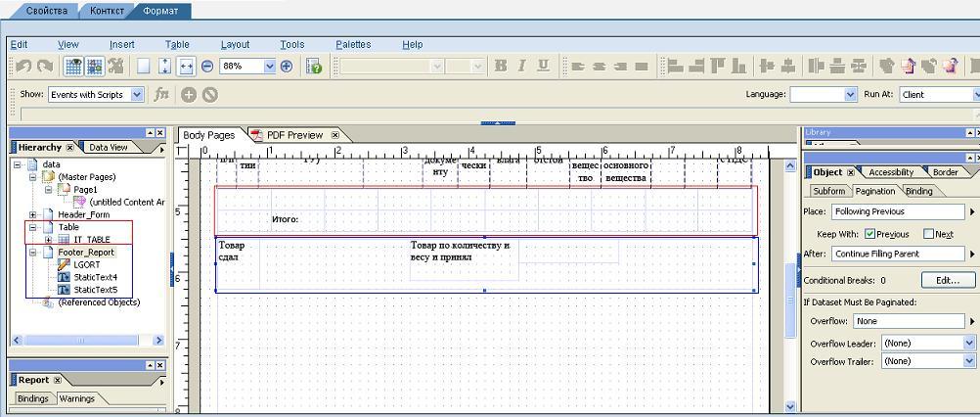Image resolution: width=980 pixels, height=417 pixels.
Task: Click the cancel script circle-slash icon
Action: tap(210, 95)
